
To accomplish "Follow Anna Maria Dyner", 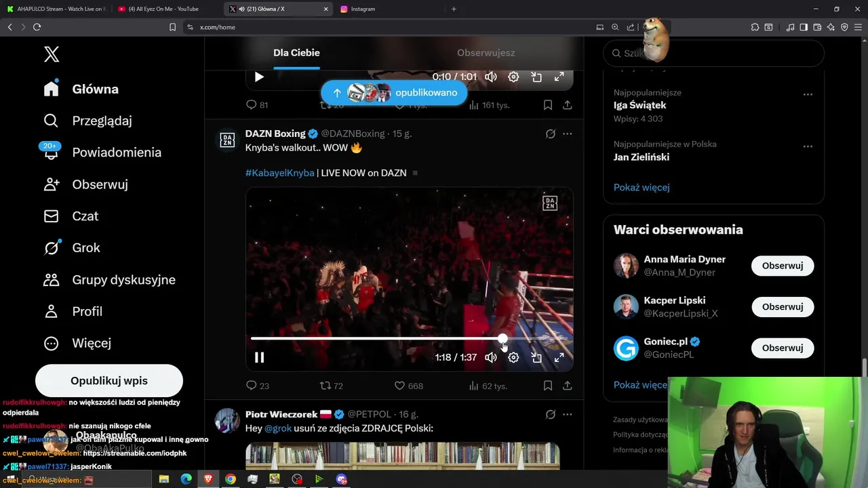I will click(x=783, y=266).
